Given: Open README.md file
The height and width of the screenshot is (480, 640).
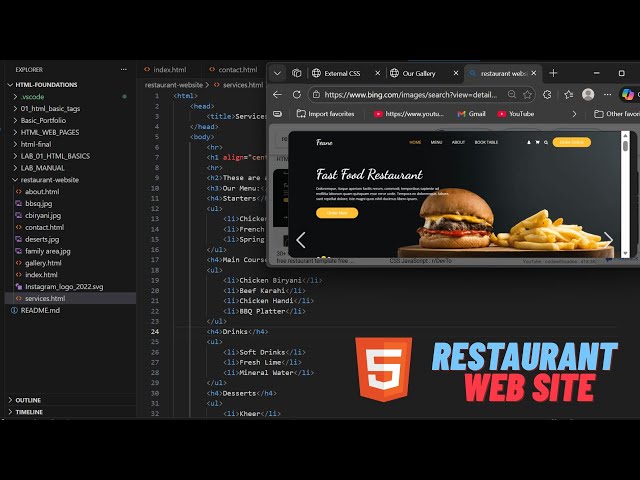Looking at the screenshot, I should click(40, 310).
